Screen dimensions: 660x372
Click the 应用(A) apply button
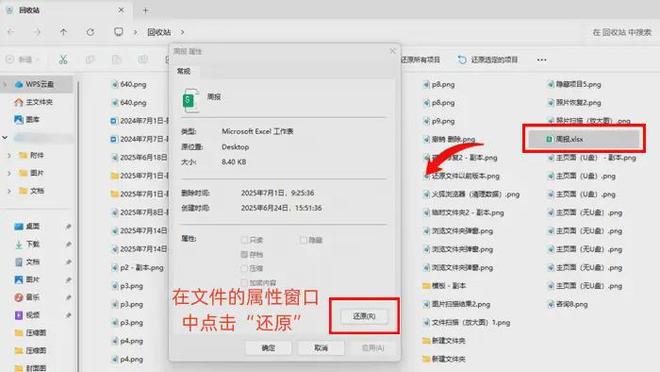[373, 348]
